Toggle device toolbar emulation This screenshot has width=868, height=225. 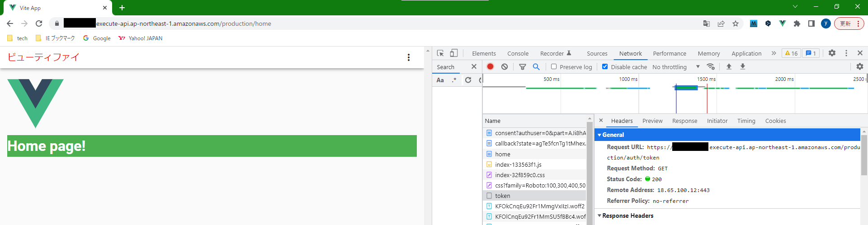[454, 53]
